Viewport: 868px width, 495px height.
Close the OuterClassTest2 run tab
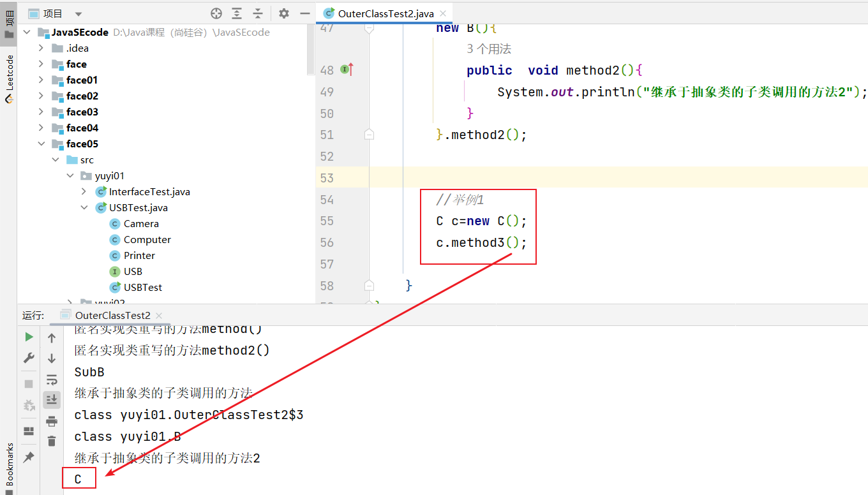(x=159, y=315)
